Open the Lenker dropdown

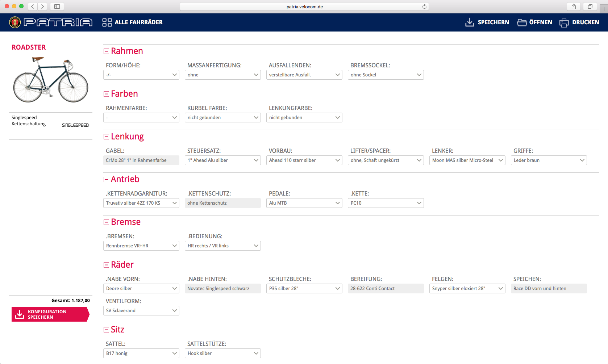467,160
